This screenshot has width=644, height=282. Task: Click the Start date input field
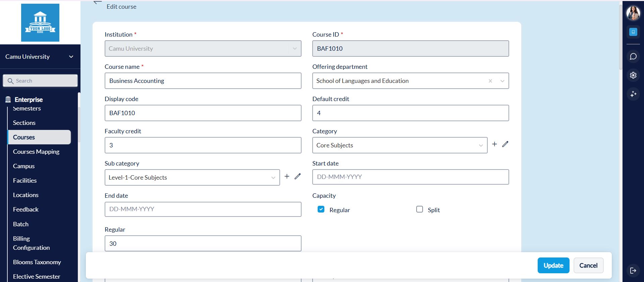pos(410,177)
